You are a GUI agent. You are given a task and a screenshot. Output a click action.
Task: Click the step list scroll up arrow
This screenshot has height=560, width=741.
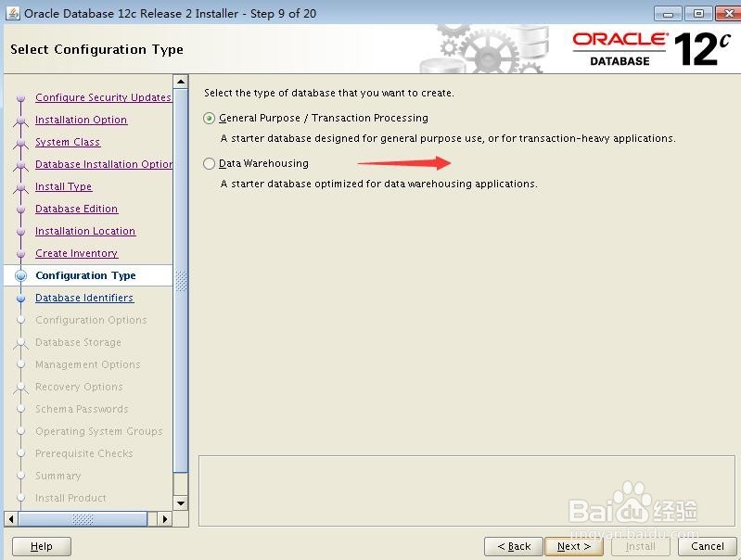[181, 82]
